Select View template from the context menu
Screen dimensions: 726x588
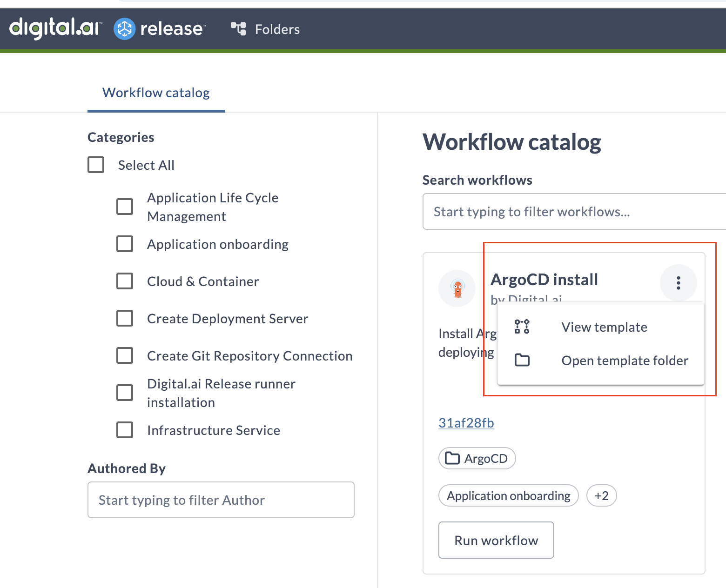click(604, 327)
